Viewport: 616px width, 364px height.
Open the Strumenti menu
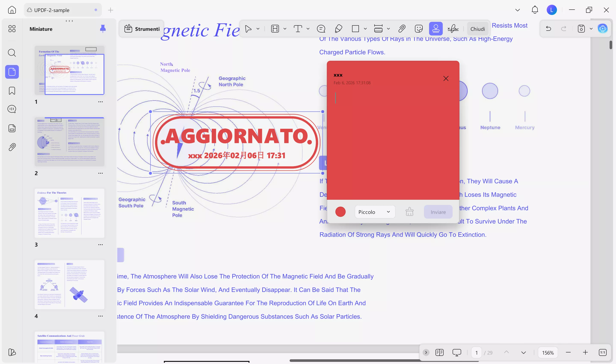pos(142,29)
